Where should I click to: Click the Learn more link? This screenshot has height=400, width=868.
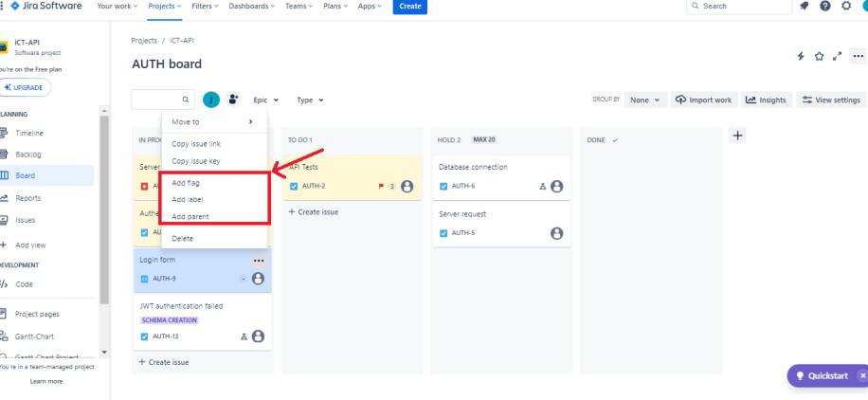tap(46, 382)
